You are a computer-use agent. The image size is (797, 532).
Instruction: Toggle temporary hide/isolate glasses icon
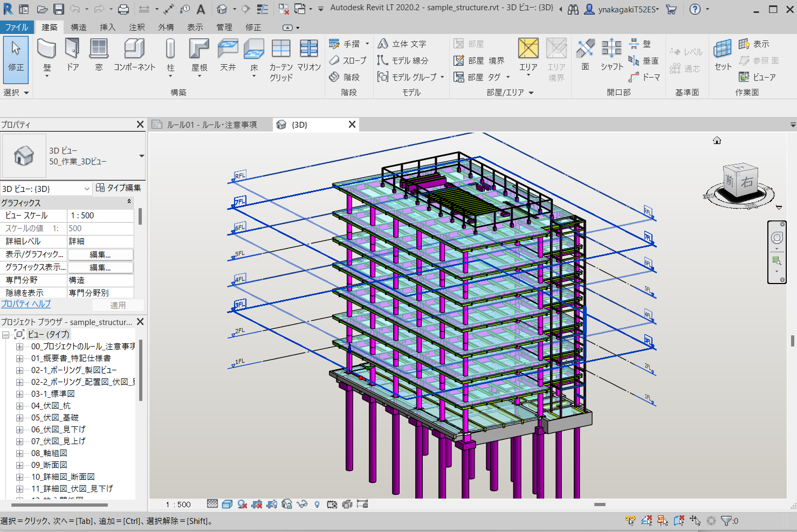[302, 504]
